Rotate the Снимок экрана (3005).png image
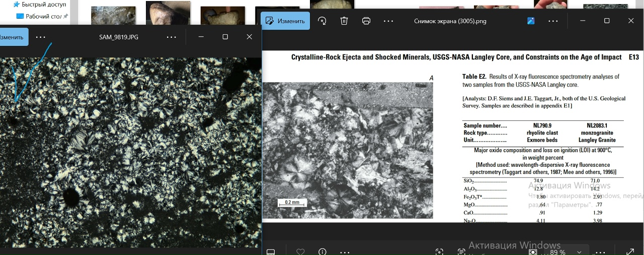The height and width of the screenshot is (255, 644). [x=322, y=21]
